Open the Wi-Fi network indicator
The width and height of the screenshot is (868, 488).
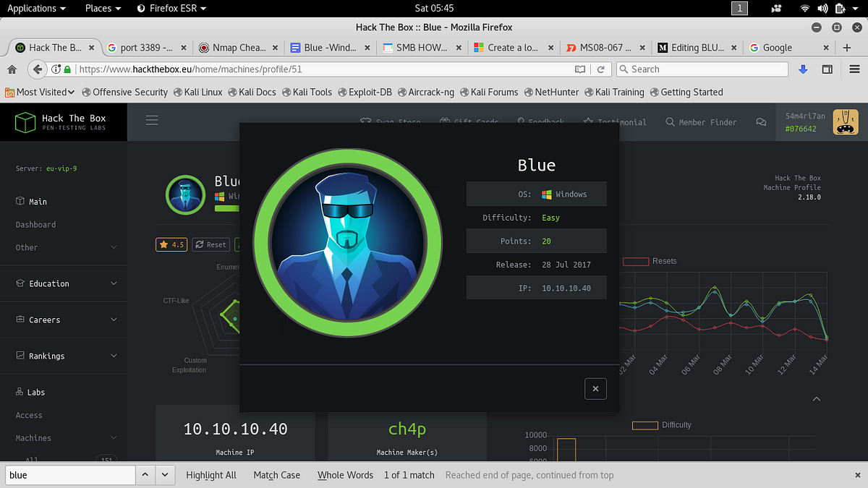(x=805, y=8)
